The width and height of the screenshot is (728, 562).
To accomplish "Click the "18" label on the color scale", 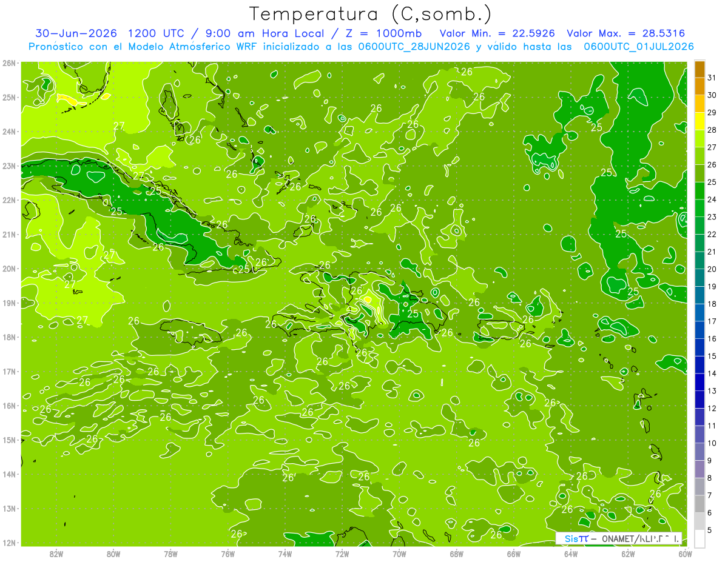I will [712, 304].
